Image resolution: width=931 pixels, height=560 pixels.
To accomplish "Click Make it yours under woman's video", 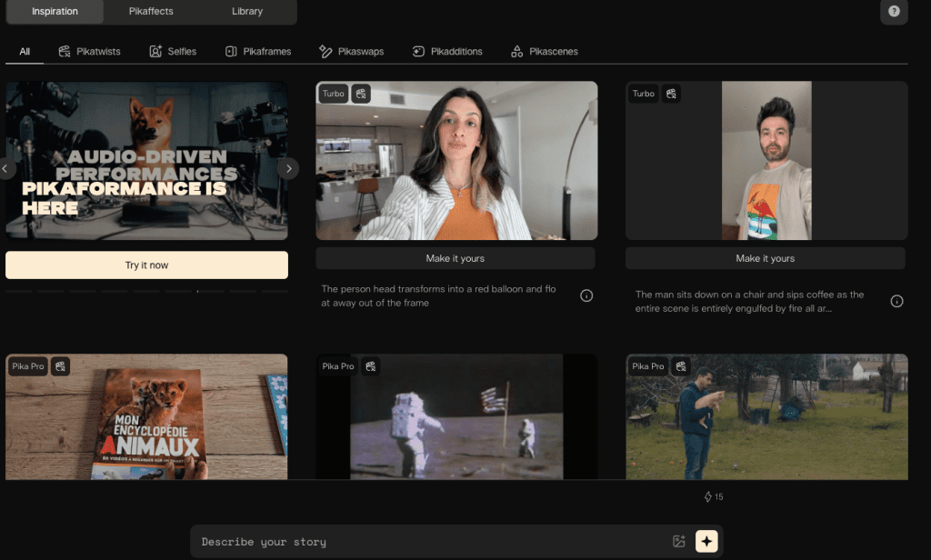I will point(455,258).
